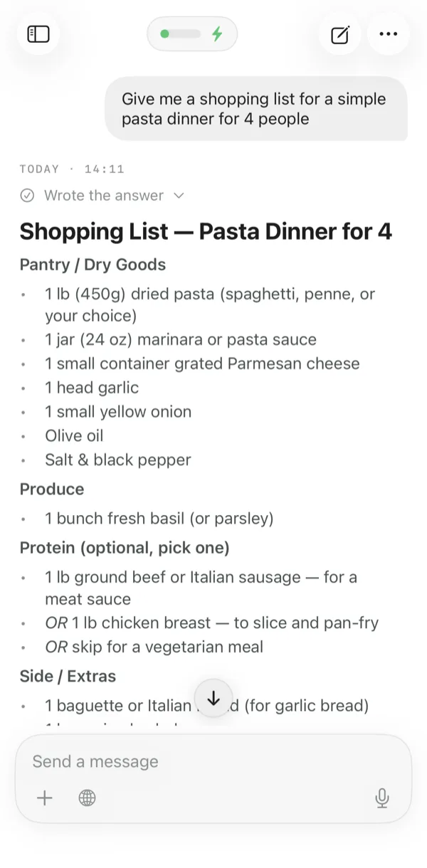The width and height of the screenshot is (427, 868).
Task: Click the Protein (optional, pick one) subheading
Action: tap(125, 548)
